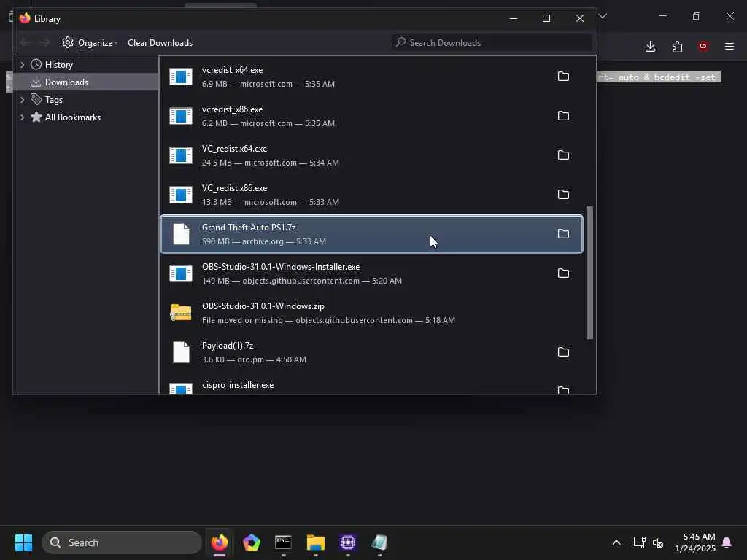Select the vcredist_x64.exe download entry
Viewport: 747px width, 560px height.
[371, 77]
